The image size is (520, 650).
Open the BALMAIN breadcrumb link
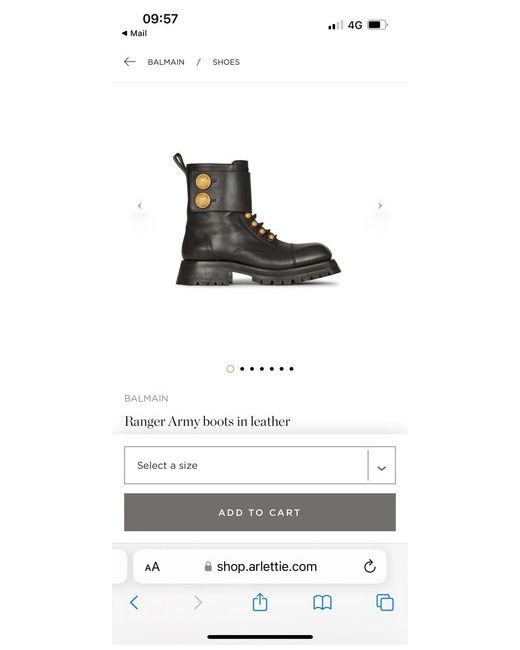pyautogui.click(x=166, y=62)
